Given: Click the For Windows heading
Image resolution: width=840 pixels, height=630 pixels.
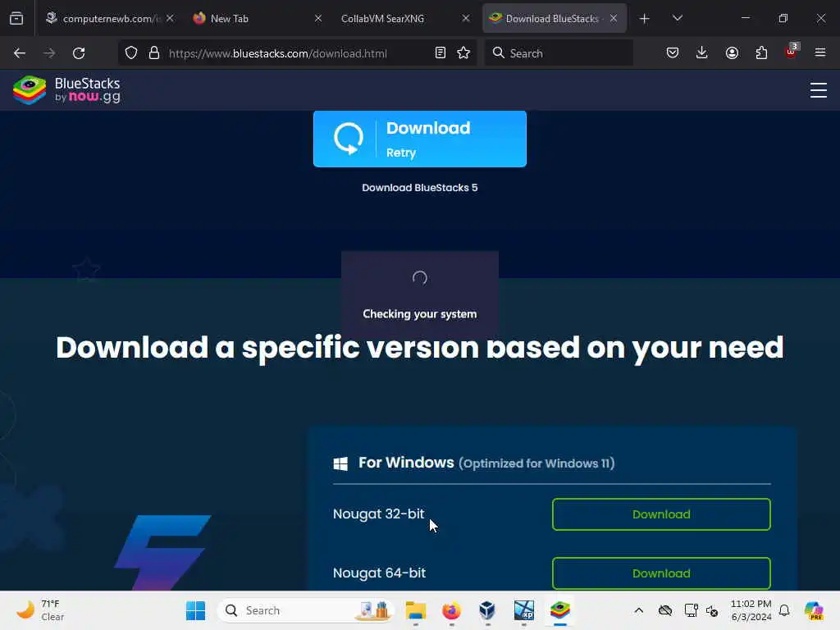Looking at the screenshot, I should coord(406,463).
